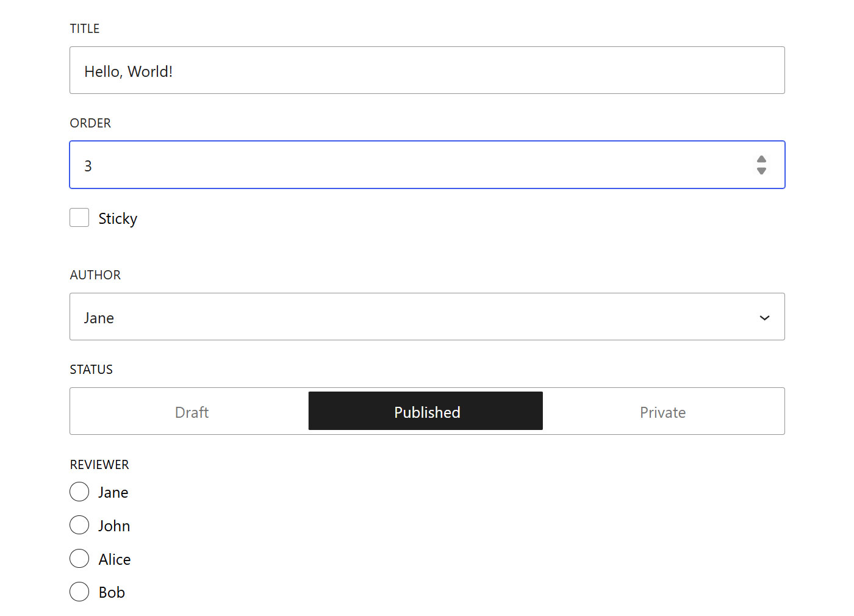Switch status to Draft
This screenshot has height=616, width=854.
coord(192,412)
